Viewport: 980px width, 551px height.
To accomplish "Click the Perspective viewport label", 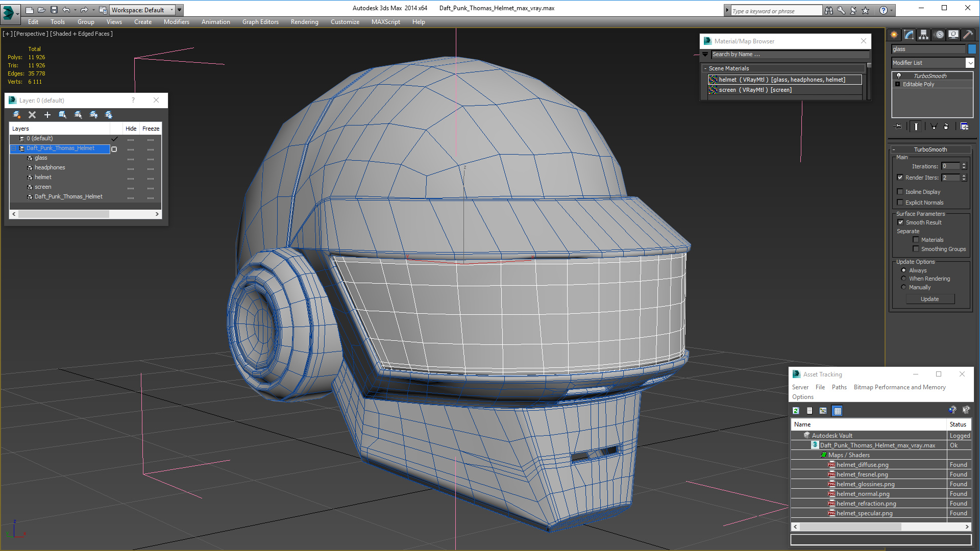I will pyautogui.click(x=31, y=34).
